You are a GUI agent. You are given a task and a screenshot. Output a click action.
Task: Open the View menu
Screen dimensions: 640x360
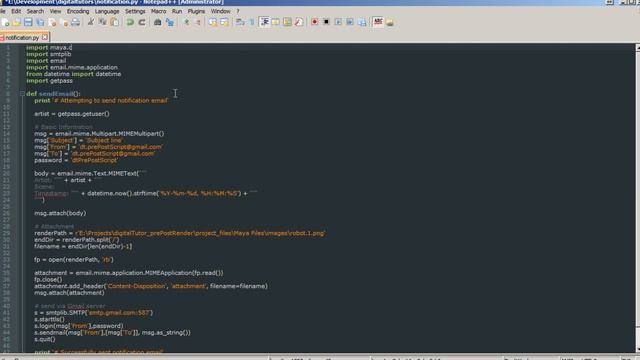(x=55, y=11)
